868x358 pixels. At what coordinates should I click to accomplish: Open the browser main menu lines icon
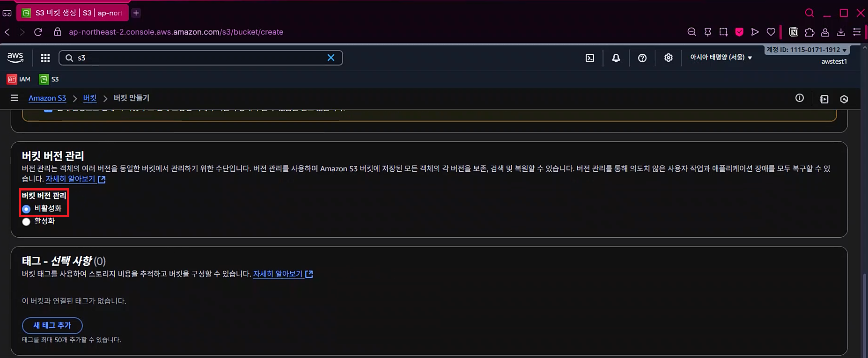pos(857,32)
